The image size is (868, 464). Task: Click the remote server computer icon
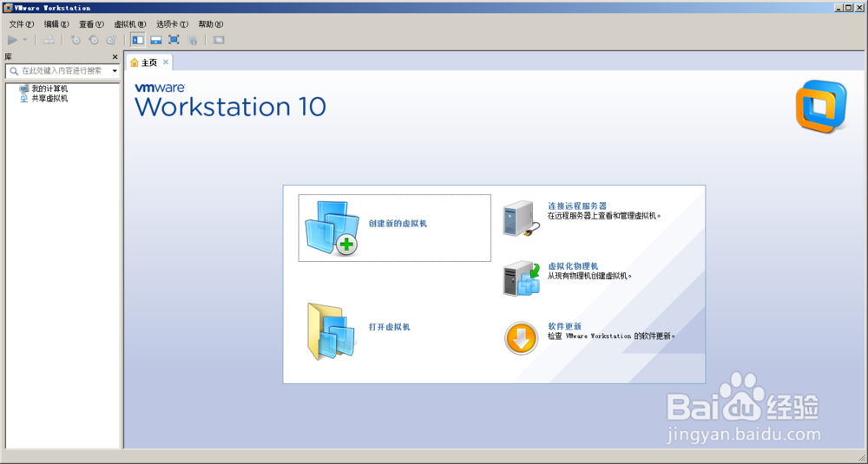click(522, 219)
